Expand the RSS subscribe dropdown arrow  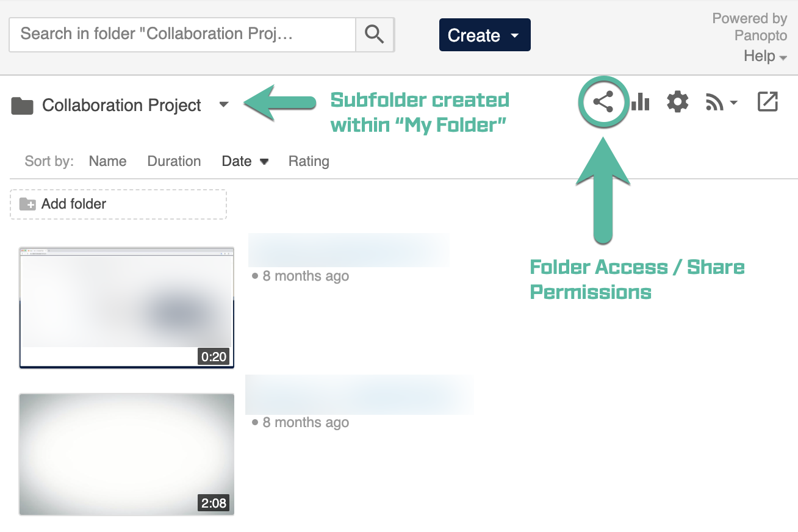733,103
